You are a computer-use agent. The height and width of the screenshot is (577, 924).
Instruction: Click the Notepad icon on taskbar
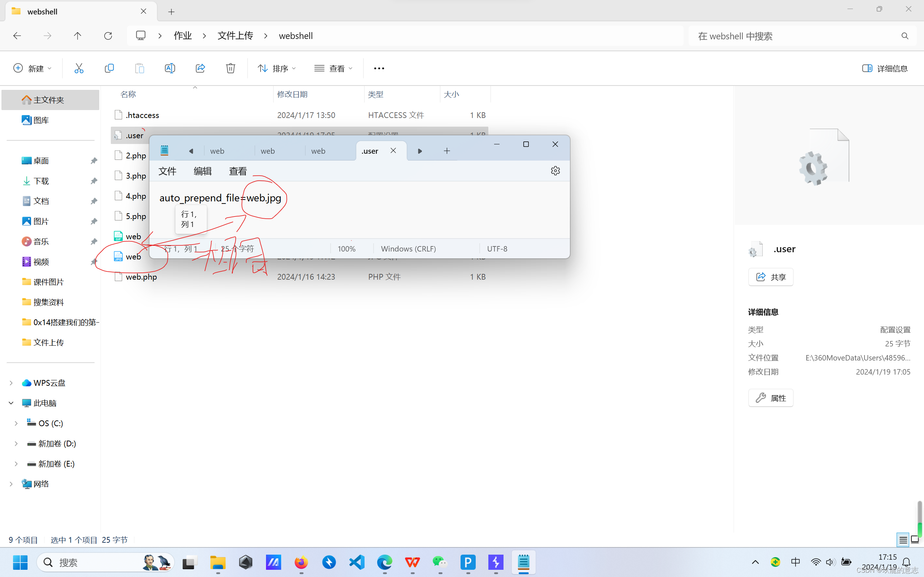(x=524, y=562)
